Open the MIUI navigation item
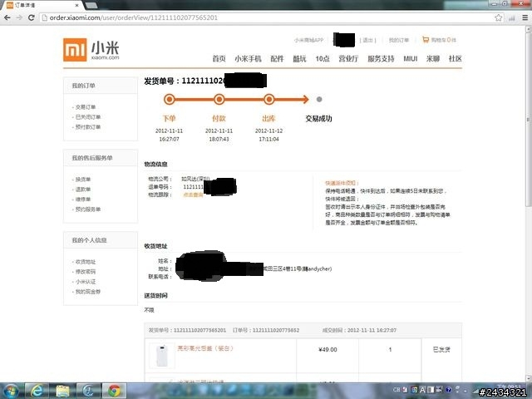 [411, 59]
